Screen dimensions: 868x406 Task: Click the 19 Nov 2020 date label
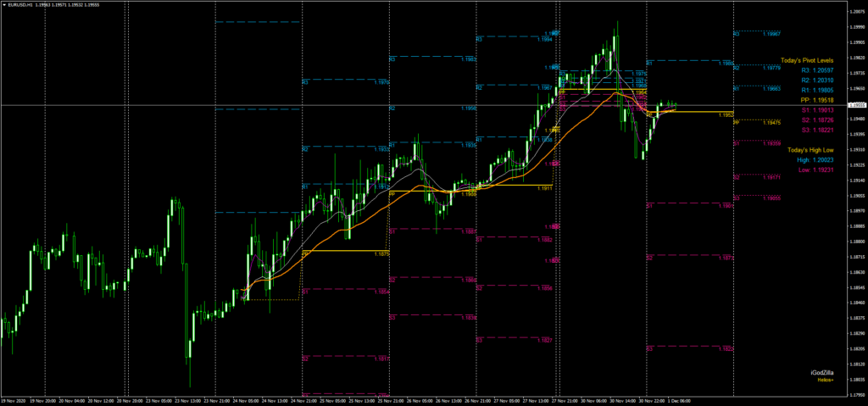click(12, 399)
